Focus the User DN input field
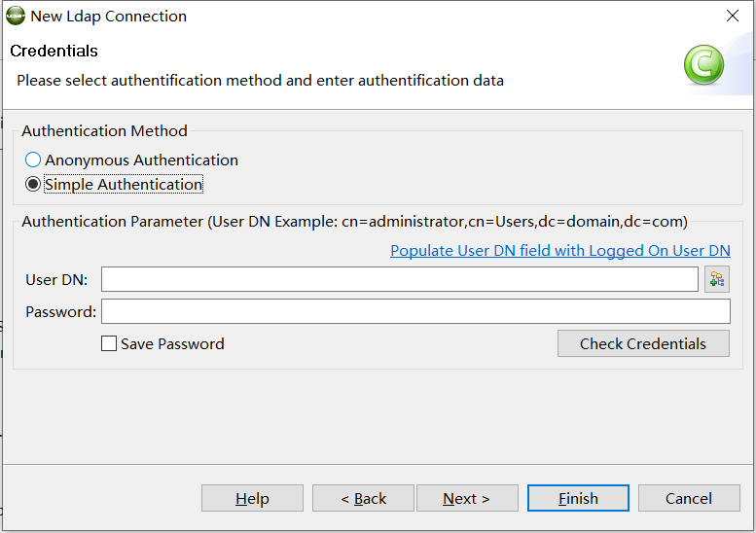The height and width of the screenshot is (533, 756). [400, 279]
